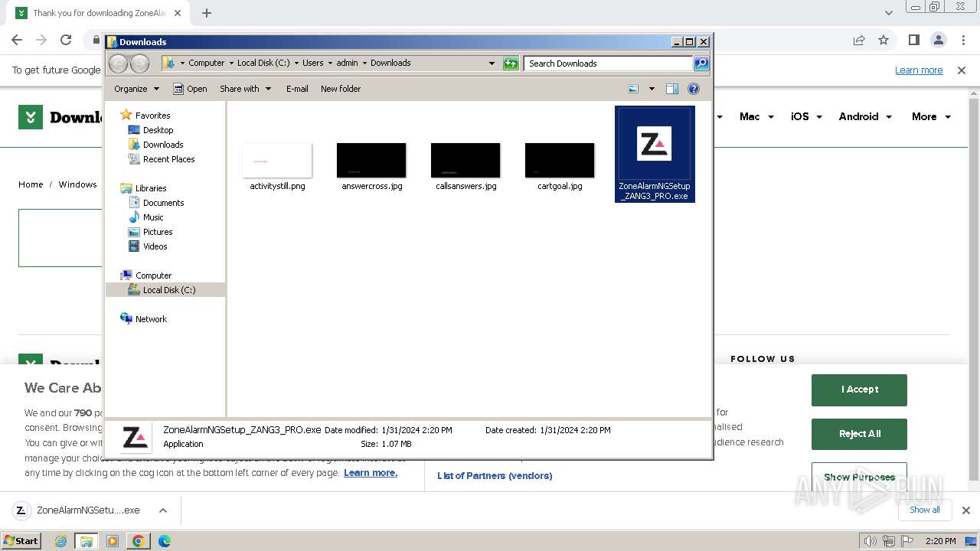Click Learn more link in cookie notice

pyautogui.click(x=371, y=473)
